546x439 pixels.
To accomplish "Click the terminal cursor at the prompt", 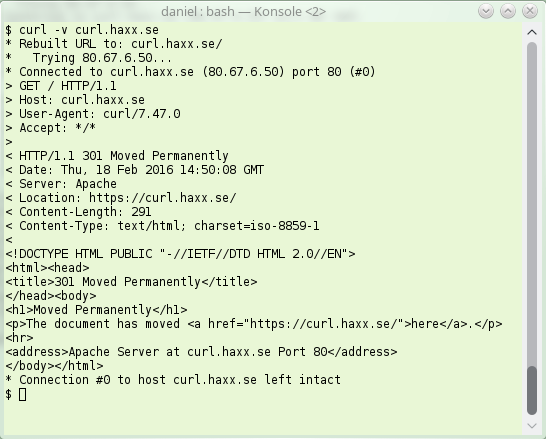I will click(23, 394).
